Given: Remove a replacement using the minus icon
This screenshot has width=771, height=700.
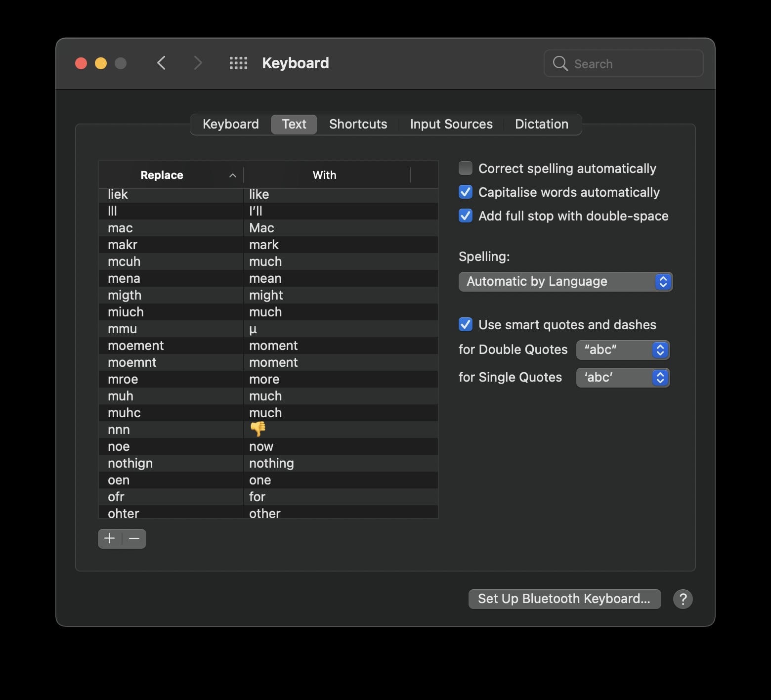Looking at the screenshot, I should (x=134, y=538).
